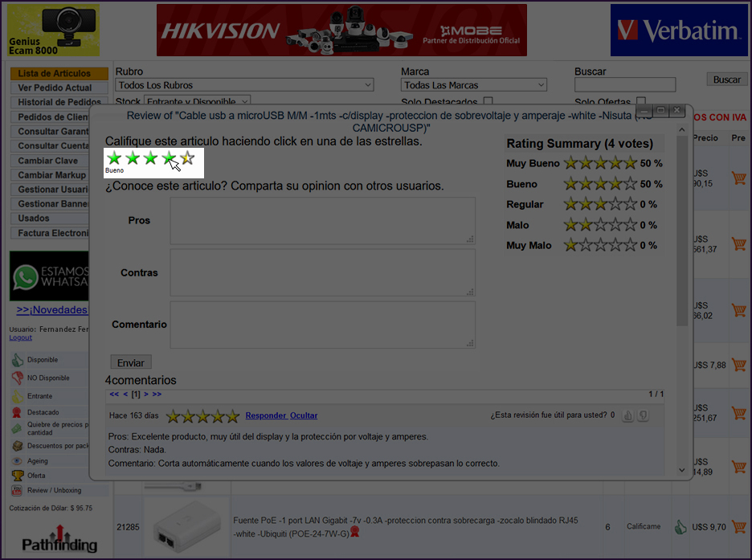Click thumbs-down icon on the review
The image size is (752, 560).
coord(643,415)
